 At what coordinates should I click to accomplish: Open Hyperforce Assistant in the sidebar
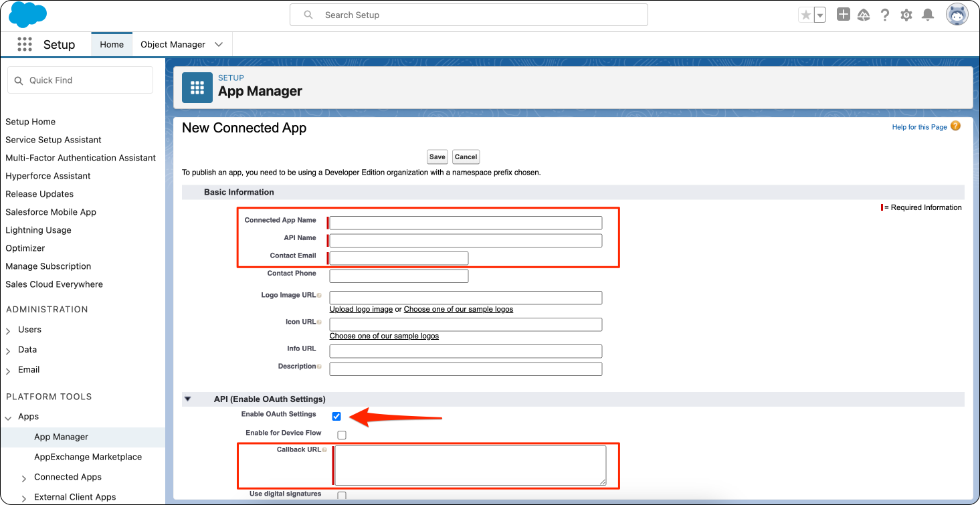coord(48,176)
